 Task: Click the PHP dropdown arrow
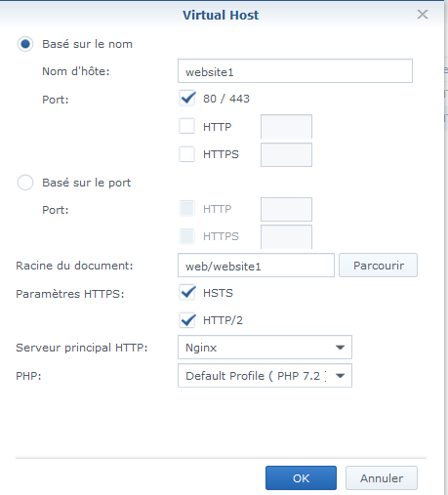tap(340, 376)
